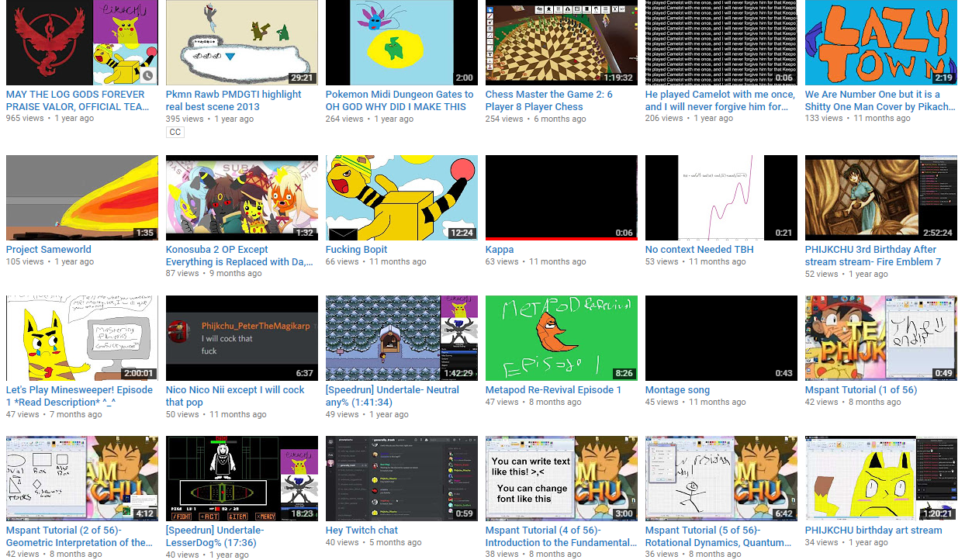
Task: Open 'Pkmn Rawb PMDGTI highlight' video title link
Action: [x=233, y=100]
